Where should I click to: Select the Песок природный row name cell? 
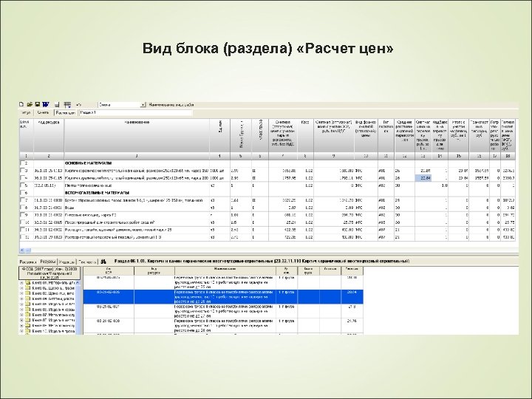(137, 222)
